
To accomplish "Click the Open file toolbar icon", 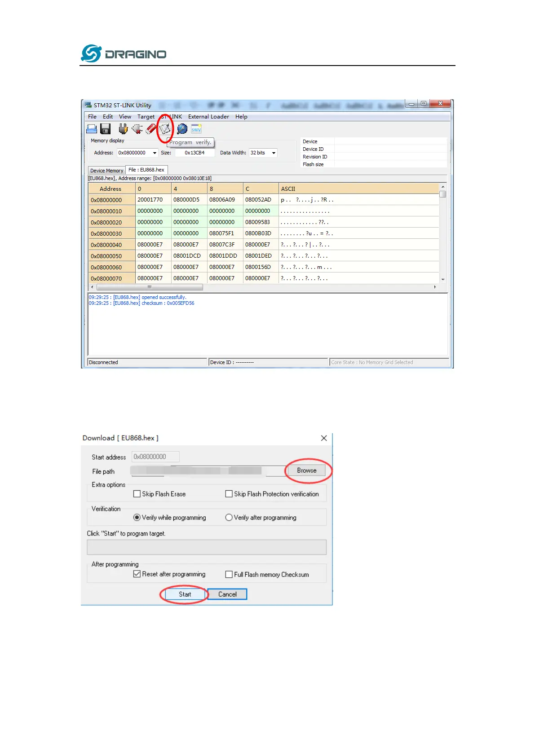I will (92, 129).
